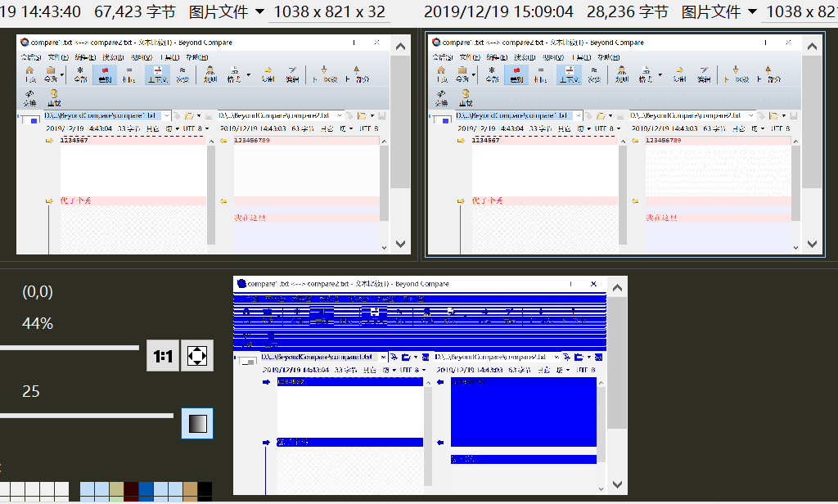Click the zoom slider bar under 44%
The width and height of the screenshot is (838, 504).
point(70,348)
